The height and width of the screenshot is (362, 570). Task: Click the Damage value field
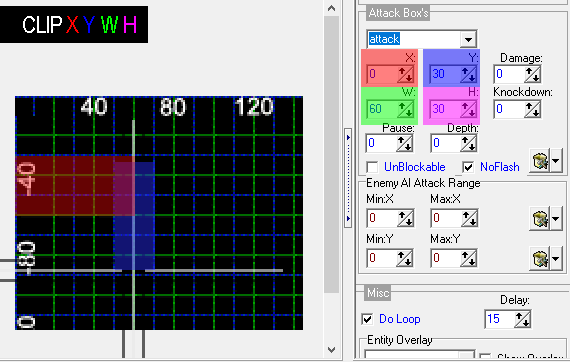tap(509, 75)
